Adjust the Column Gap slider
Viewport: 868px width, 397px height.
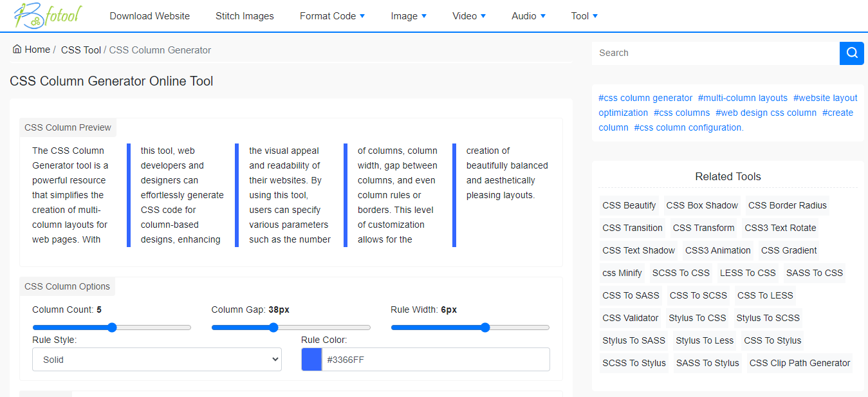[273, 328]
